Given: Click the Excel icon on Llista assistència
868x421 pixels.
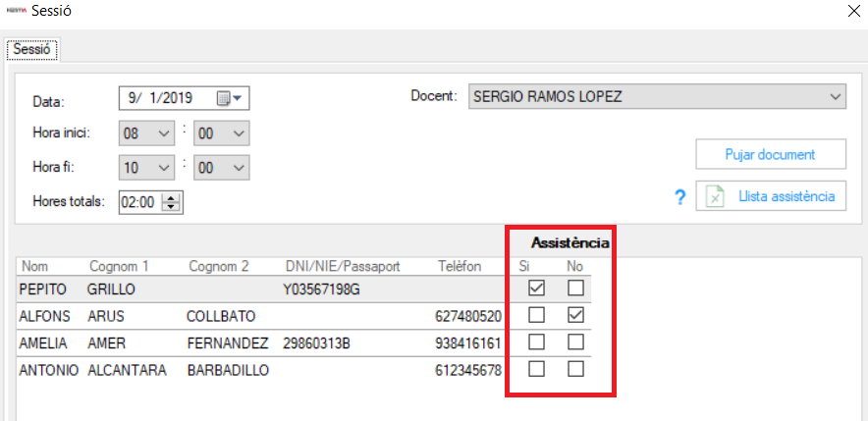Looking at the screenshot, I should tap(716, 197).
